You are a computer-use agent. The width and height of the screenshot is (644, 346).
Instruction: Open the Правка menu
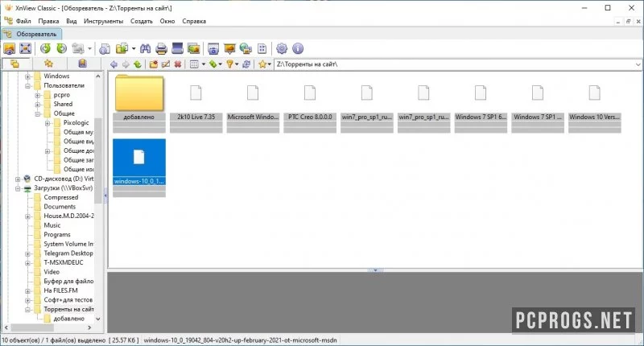point(48,21)
